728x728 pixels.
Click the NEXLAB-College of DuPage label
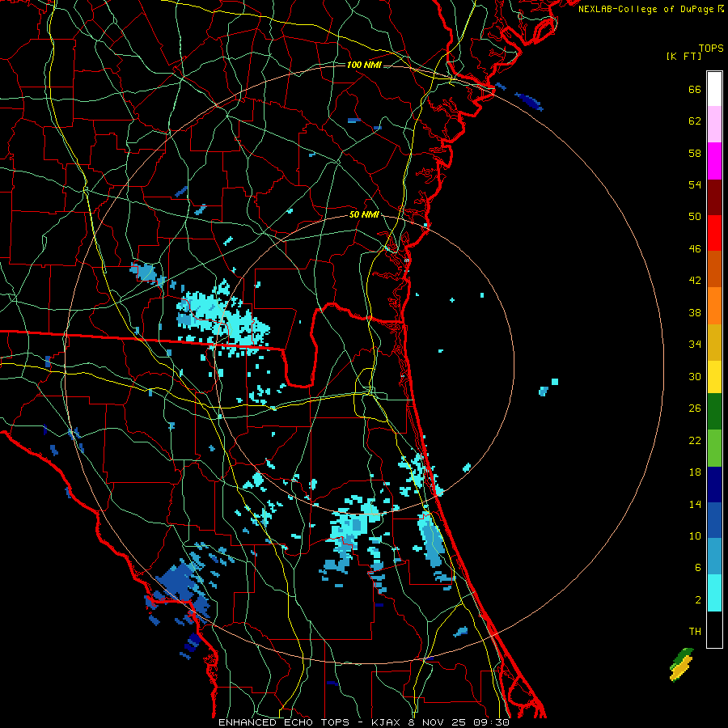[650, 9]
